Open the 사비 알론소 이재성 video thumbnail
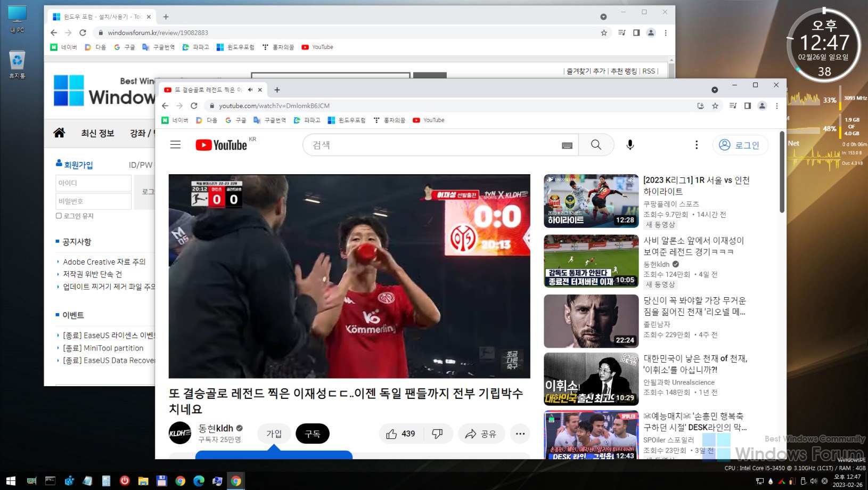This screenshot has width=868, height=490. [x=591, y=261]
